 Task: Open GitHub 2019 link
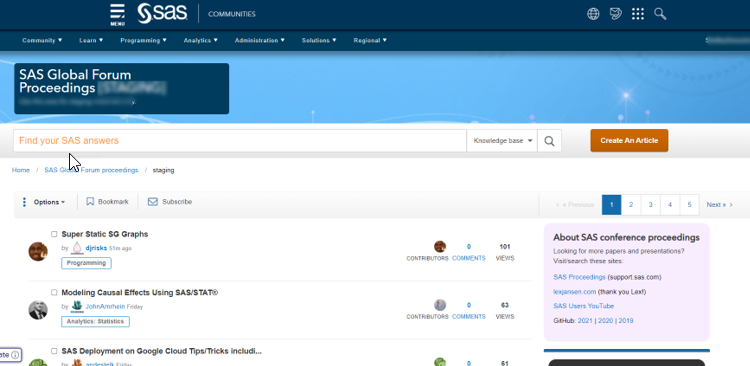coord(626,321)
